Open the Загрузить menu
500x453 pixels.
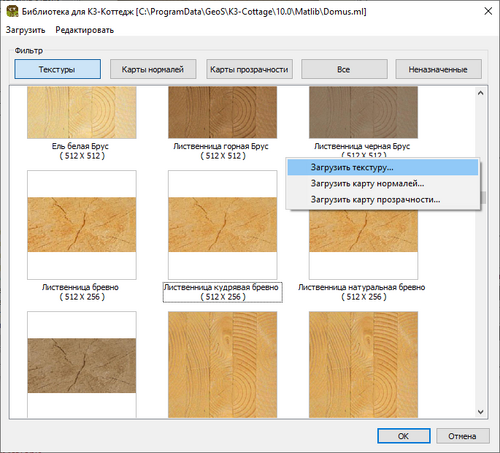tap(25, 30)
